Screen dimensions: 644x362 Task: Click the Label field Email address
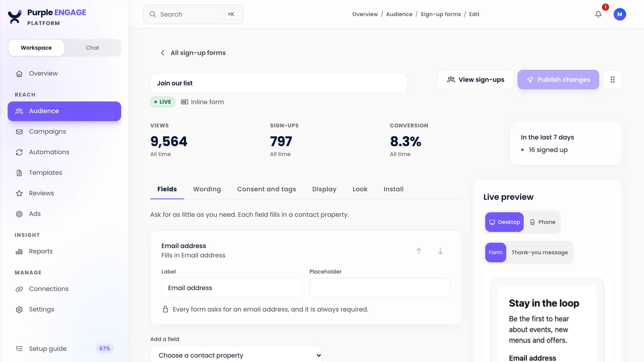pyautogui.click(x=232, y=288)
